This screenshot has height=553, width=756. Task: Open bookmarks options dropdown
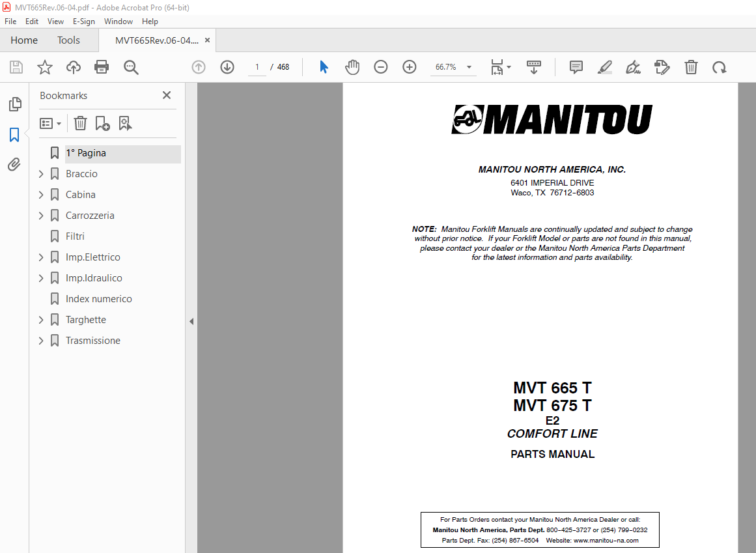pyautogui.click(x=51, y=123)
